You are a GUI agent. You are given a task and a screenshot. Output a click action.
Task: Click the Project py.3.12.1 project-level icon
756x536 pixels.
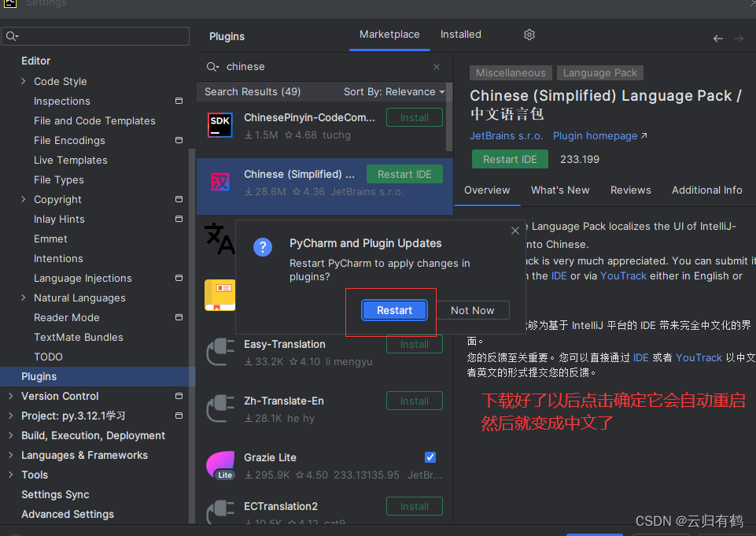pos(179,416)
